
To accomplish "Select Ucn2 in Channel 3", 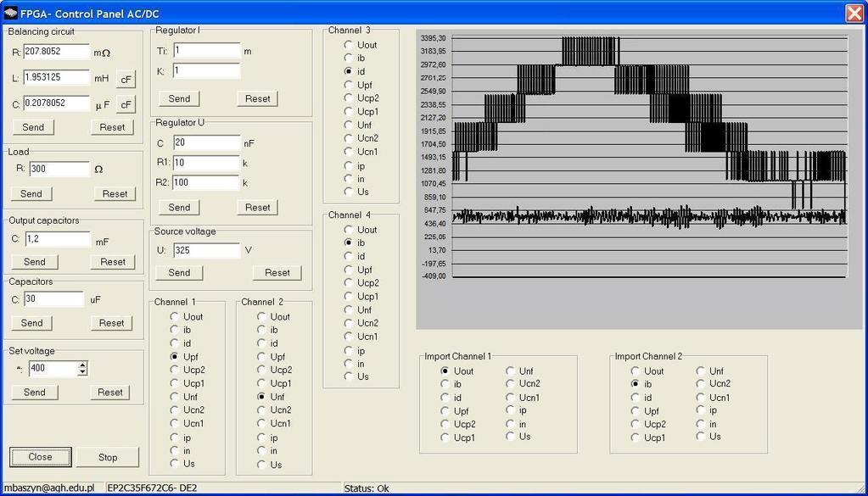I will tap(361, 138).
